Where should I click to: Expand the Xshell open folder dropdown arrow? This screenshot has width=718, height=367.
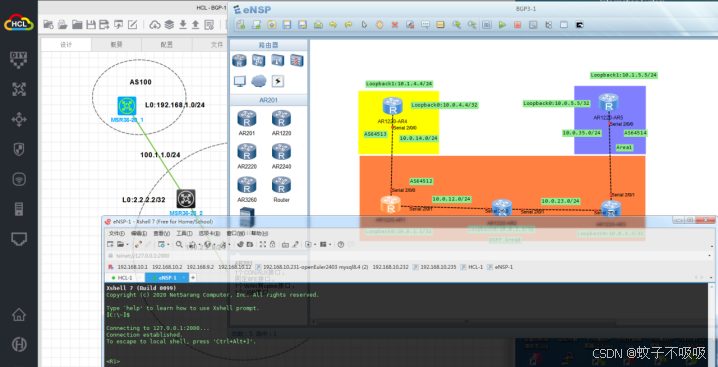pos(128,245)
